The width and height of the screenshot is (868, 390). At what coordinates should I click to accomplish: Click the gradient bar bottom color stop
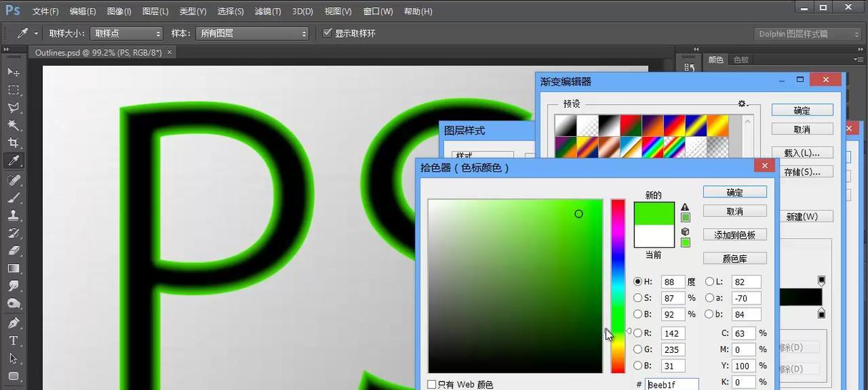click(822, 313)
